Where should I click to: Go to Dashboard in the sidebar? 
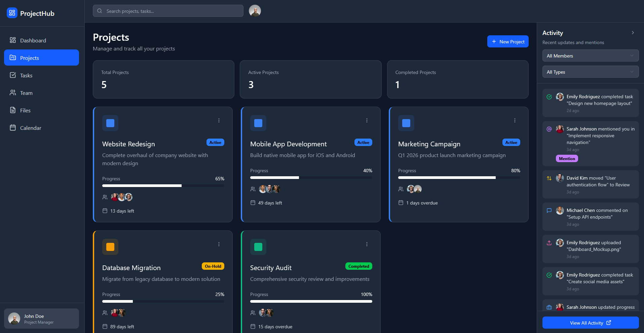pyautogui.click(x=33, y=40)
